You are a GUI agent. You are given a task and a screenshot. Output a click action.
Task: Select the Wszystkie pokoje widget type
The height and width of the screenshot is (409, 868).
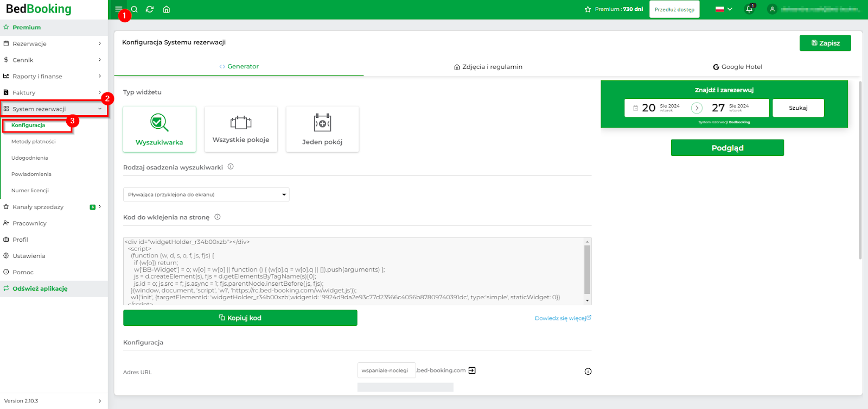tap(241, 129)
